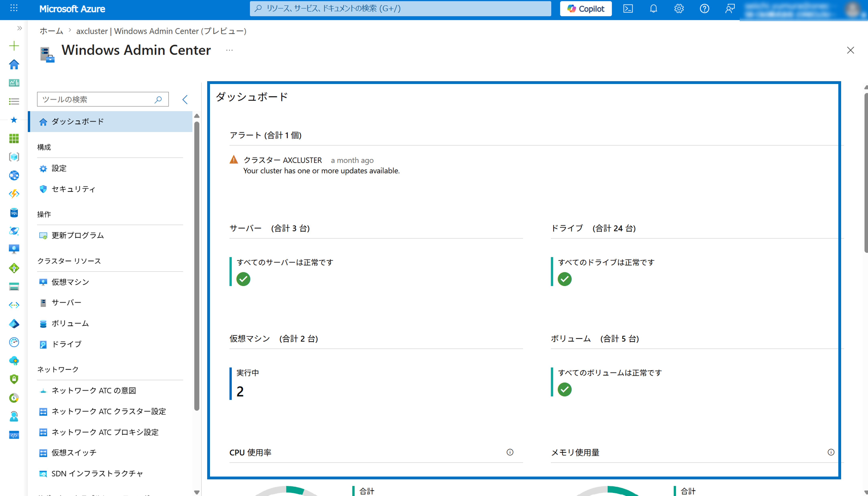Open Virtual networks icon in left rail
The height and width of the screenshot is (496, 868).
[x=14, y=305]
